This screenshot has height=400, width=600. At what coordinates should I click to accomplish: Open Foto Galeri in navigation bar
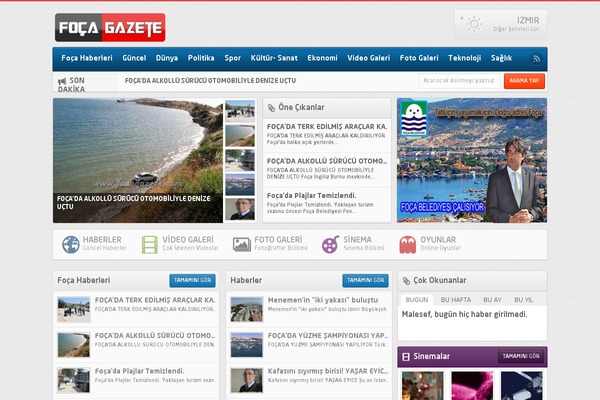tap(419, 58)
